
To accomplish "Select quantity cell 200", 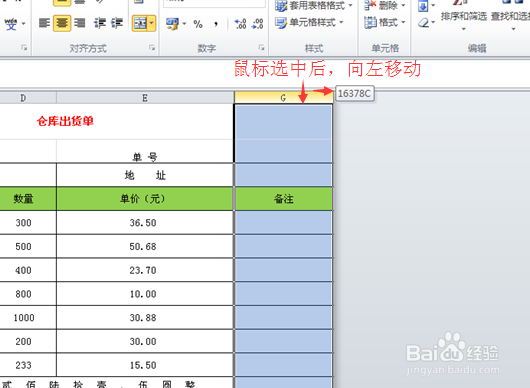I will coord(28,341).
